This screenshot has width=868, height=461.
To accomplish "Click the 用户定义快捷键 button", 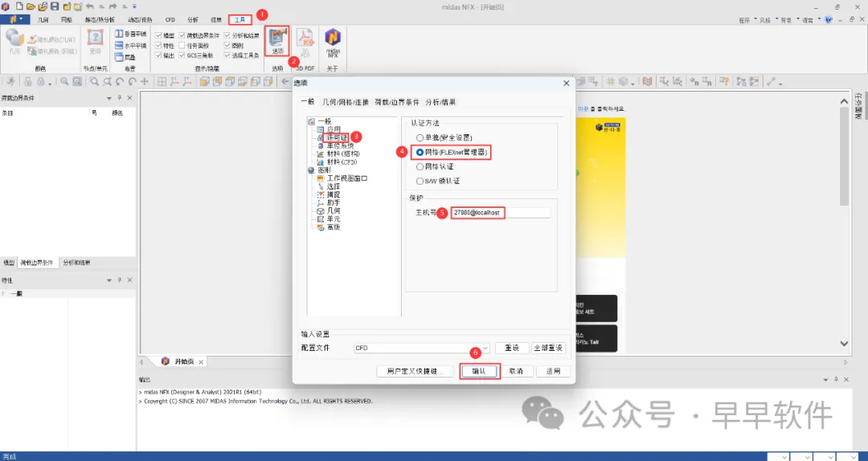I will (415, 371).
